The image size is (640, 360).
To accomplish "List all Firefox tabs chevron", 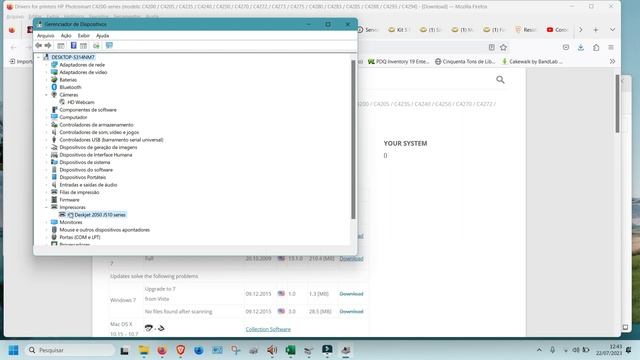I will point(612,30).
